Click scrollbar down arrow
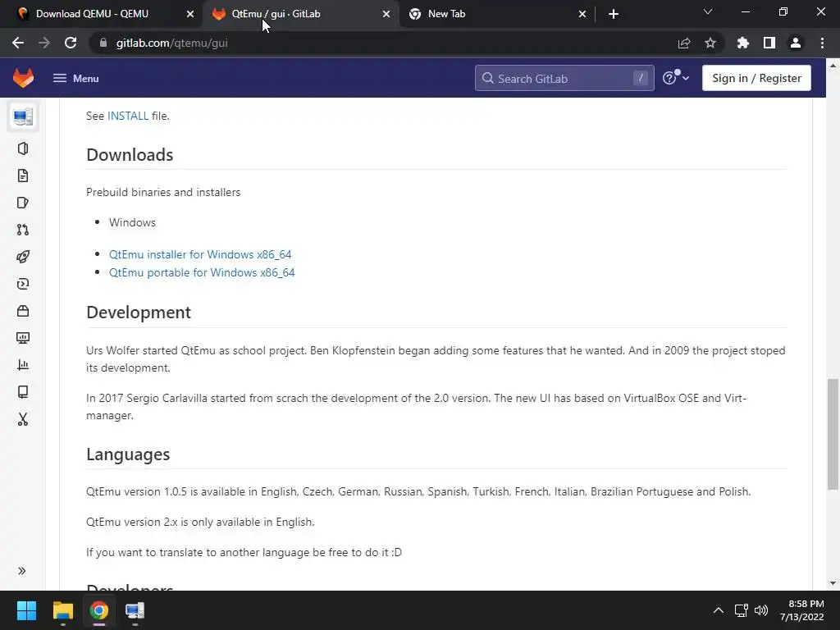Viewport: 840px width, 630px height. tap(833, 583)
